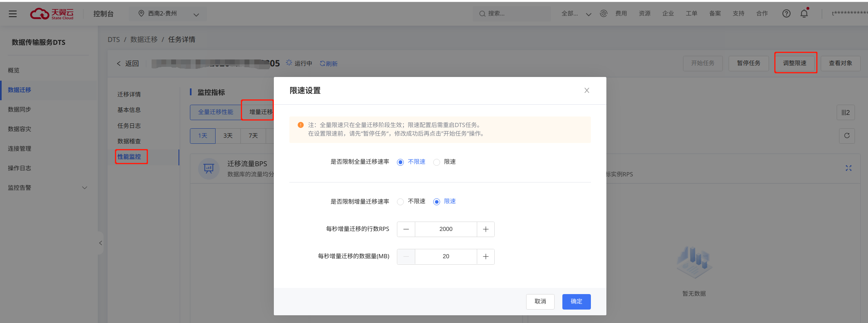Switch to the 数据稽查 tab
Viewport: 868px width, 323px height.
pos(129,141)
